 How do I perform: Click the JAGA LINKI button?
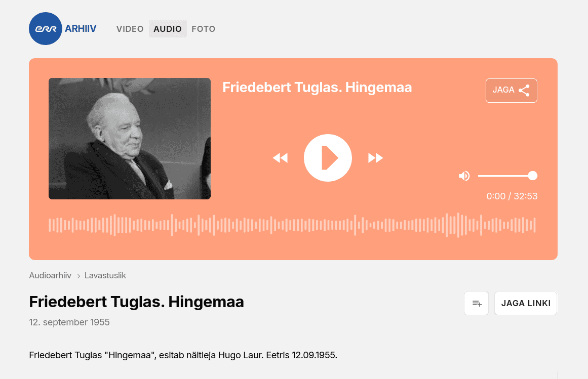pos(526,303)
